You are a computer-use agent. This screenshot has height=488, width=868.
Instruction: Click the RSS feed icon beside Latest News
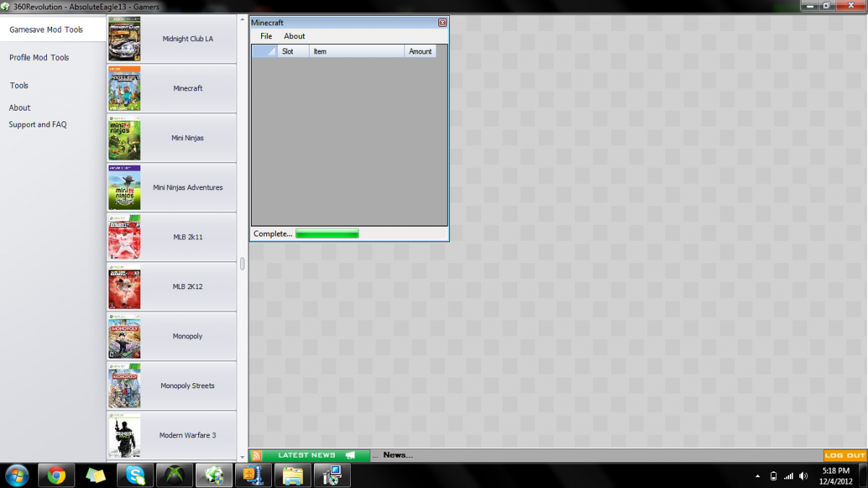(256, 455)
